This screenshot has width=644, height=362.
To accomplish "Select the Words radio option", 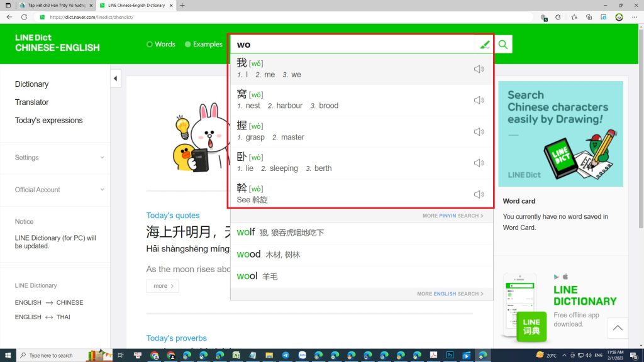I will 161,45.
